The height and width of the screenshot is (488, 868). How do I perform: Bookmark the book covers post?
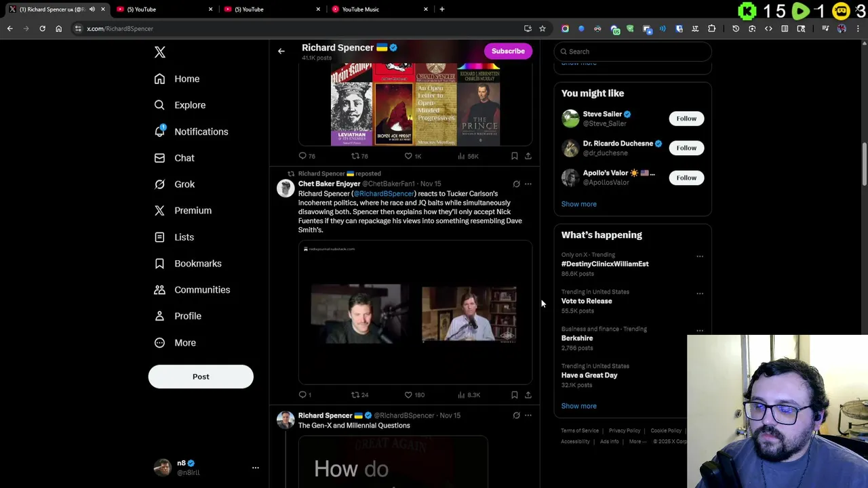point(515,156)
